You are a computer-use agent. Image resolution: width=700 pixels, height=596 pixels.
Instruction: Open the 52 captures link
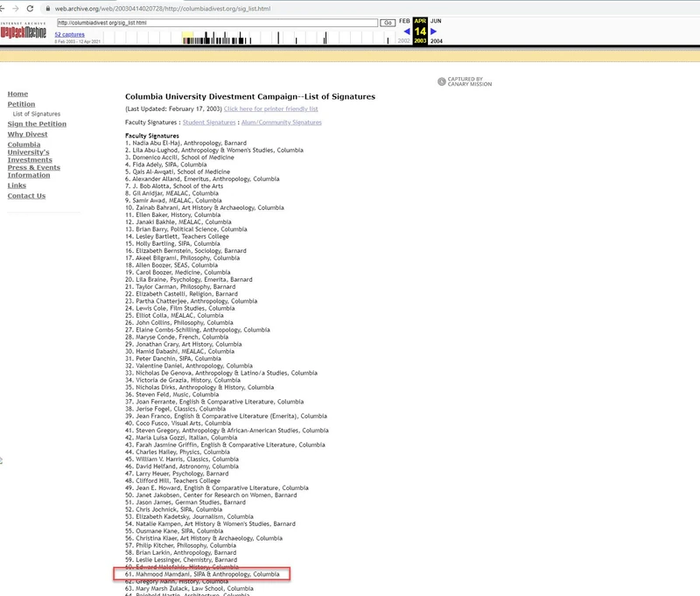(70, 34)
